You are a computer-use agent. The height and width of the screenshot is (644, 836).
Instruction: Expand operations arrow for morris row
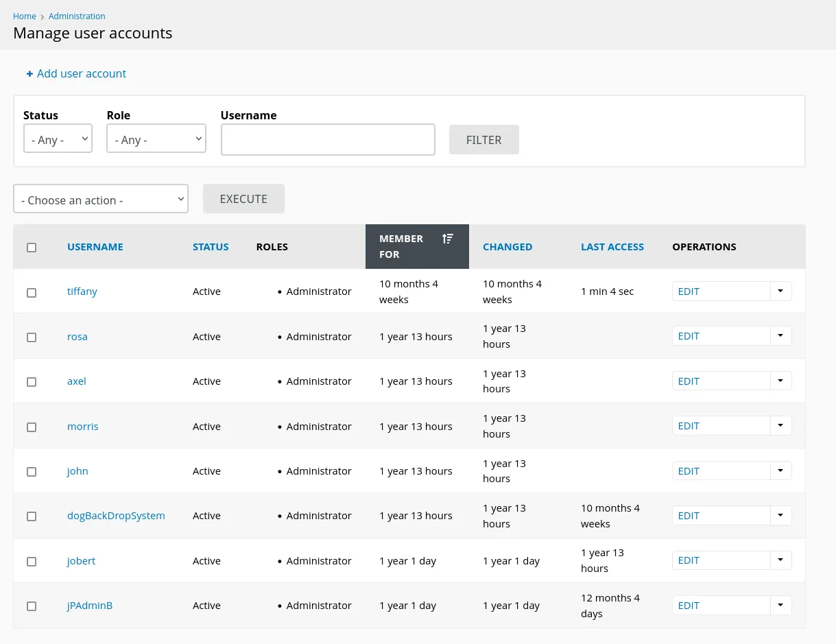pyautogui.click(x=780, y=426)
